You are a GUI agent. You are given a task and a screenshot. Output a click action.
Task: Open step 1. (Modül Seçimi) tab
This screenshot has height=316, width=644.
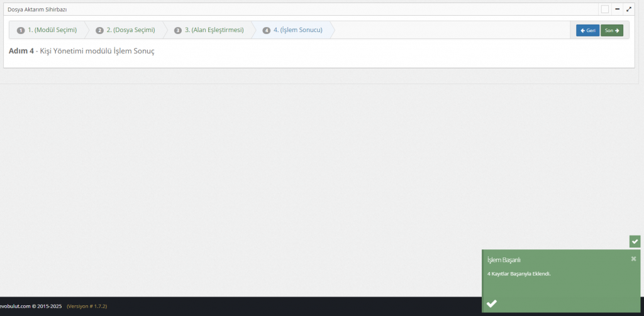52,30
